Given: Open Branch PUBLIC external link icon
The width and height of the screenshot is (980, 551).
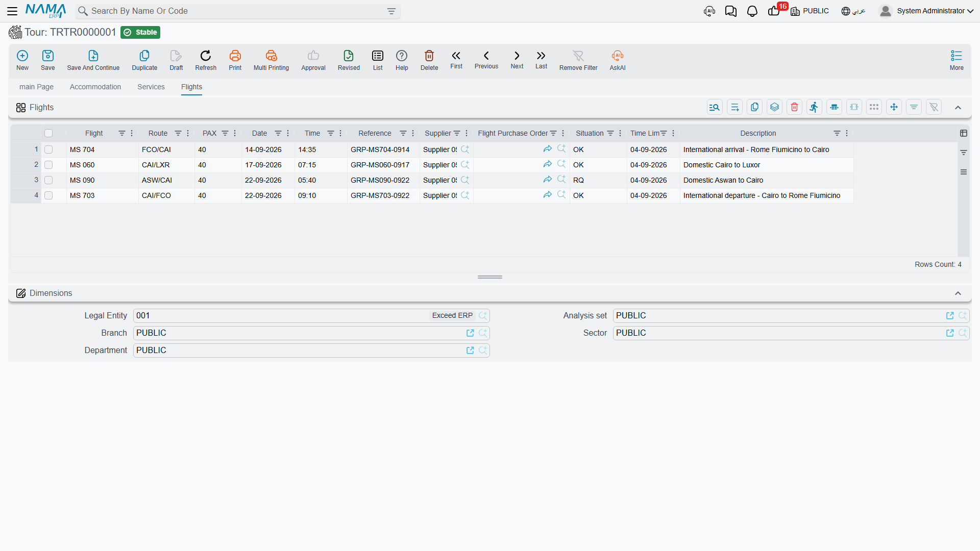Looking at the screenshot, I should click(470, 333).
